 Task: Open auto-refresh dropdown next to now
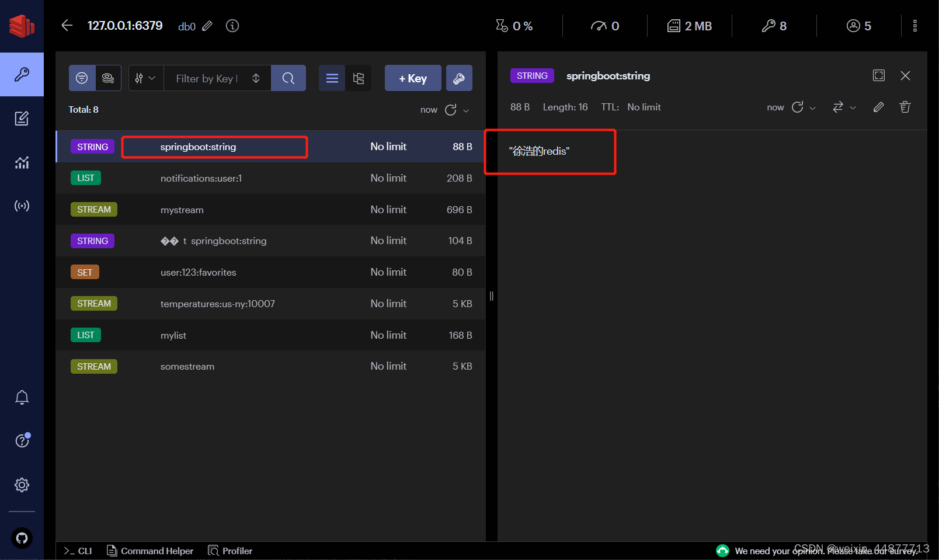[x=467, y=110]
